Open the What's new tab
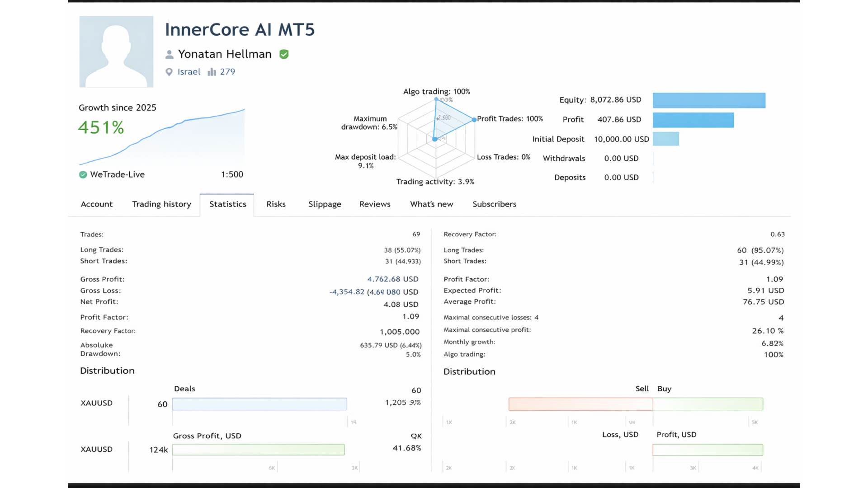The width and height of the screenshot is (868, 488). [431, 204]
